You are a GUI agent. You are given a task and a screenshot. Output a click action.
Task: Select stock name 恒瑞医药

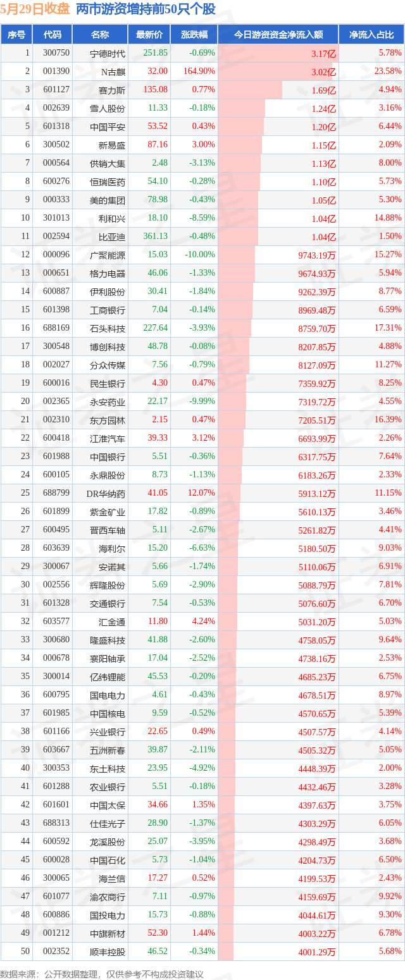tap(108, 181)
